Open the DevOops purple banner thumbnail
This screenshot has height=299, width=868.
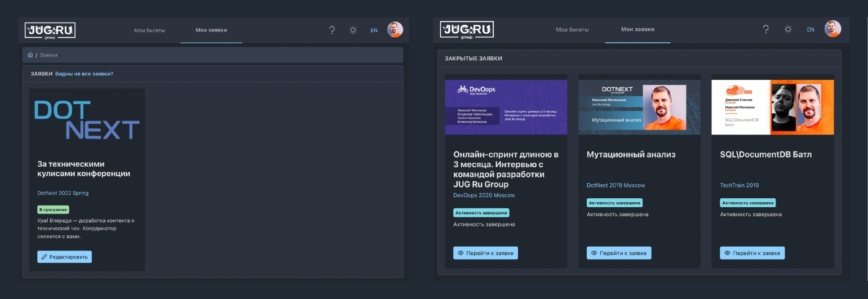(x=506, y=107)
